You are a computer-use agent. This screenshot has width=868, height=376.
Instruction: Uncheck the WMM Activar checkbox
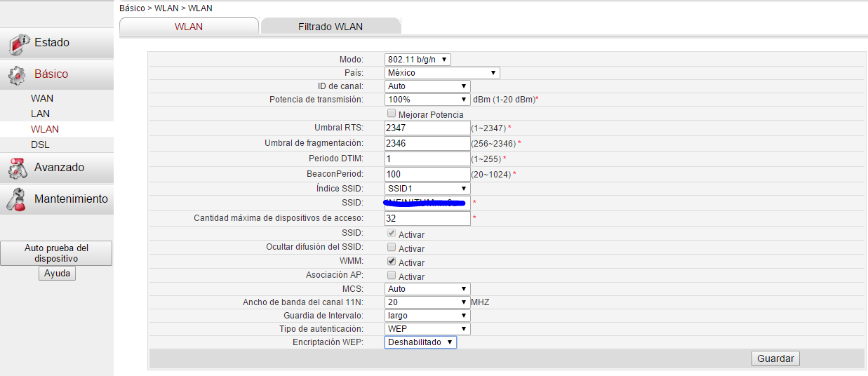pos(392,262)
